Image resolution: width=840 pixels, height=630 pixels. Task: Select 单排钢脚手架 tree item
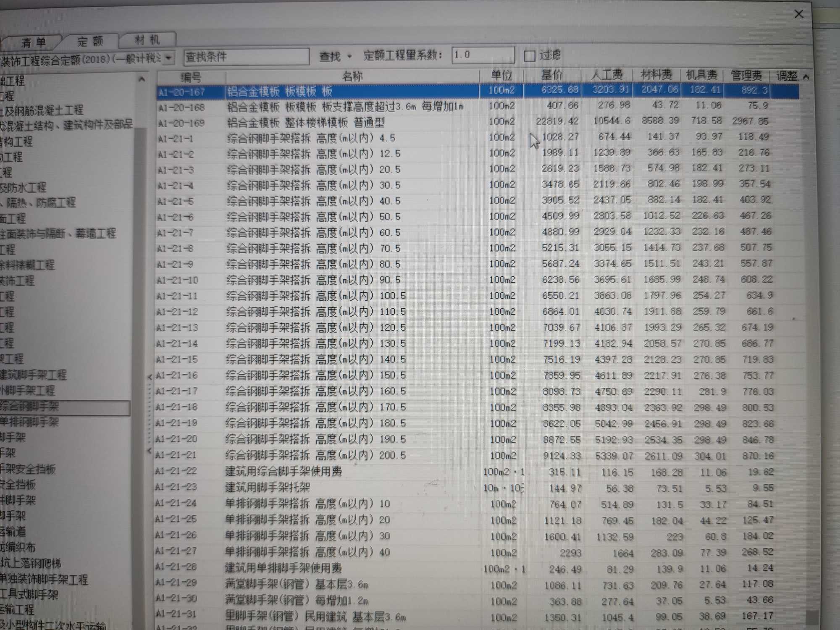pyautogui.click(x=29, y=422)
